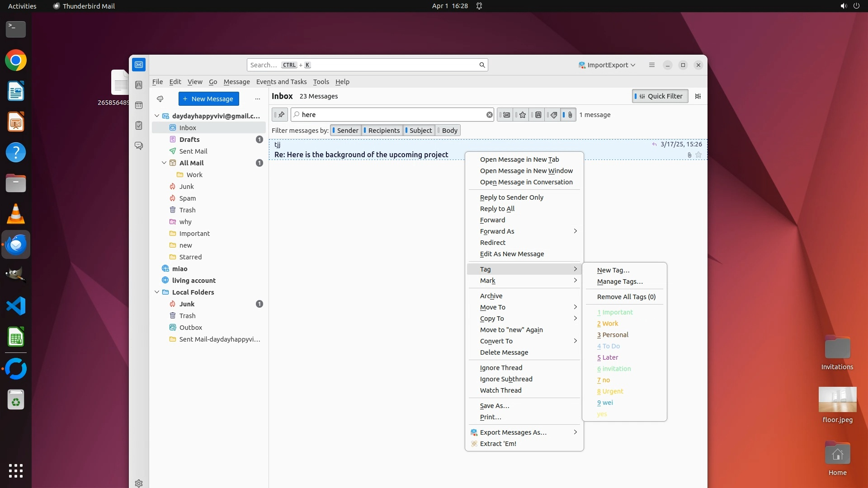Open the Address Book sidebar icon
Screen dimensions: 868x488
139,85
